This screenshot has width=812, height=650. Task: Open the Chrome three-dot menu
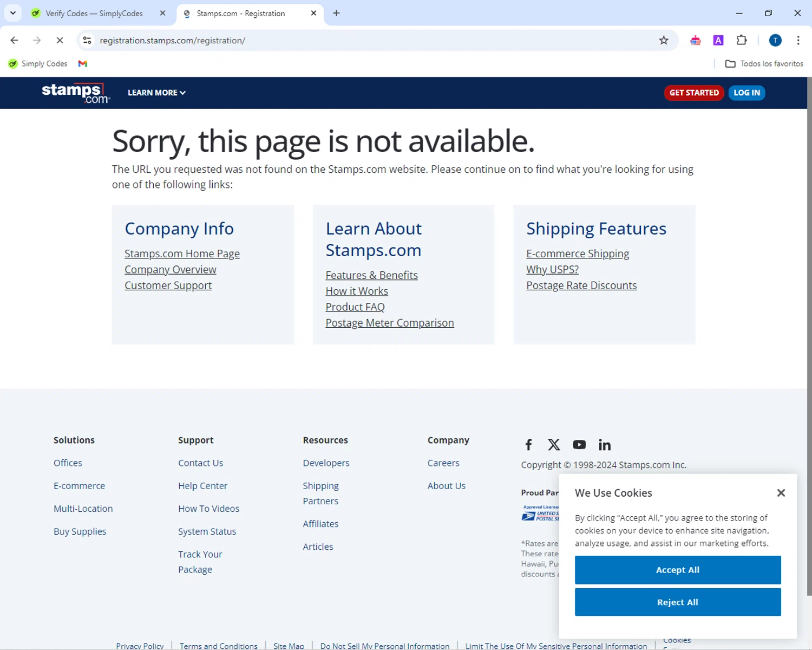coord(798,40)
